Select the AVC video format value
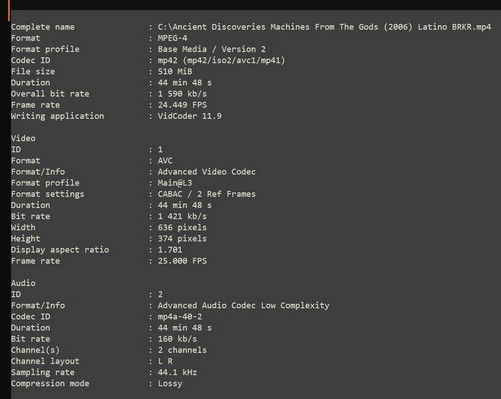Screen dimensions: 501x399 [x=165, y=161]
